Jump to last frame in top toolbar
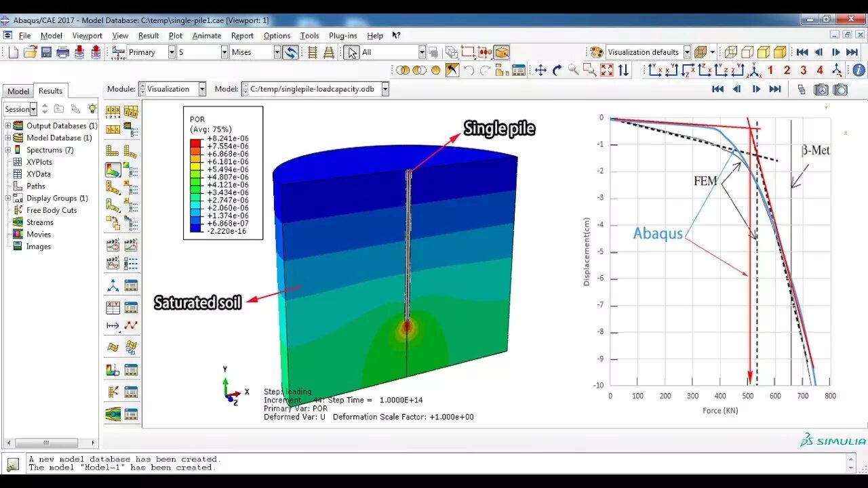The height and width of the screenshot is (488, 868). (x=852, y=52)
